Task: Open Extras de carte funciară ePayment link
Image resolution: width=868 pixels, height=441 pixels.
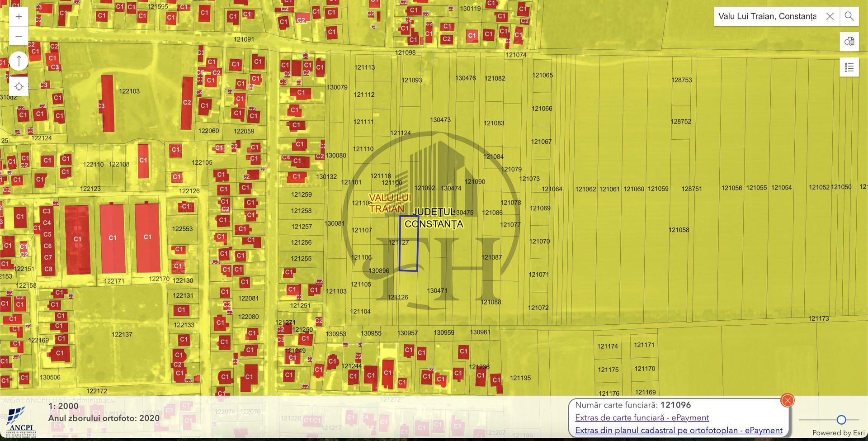Action: point(642,417)
